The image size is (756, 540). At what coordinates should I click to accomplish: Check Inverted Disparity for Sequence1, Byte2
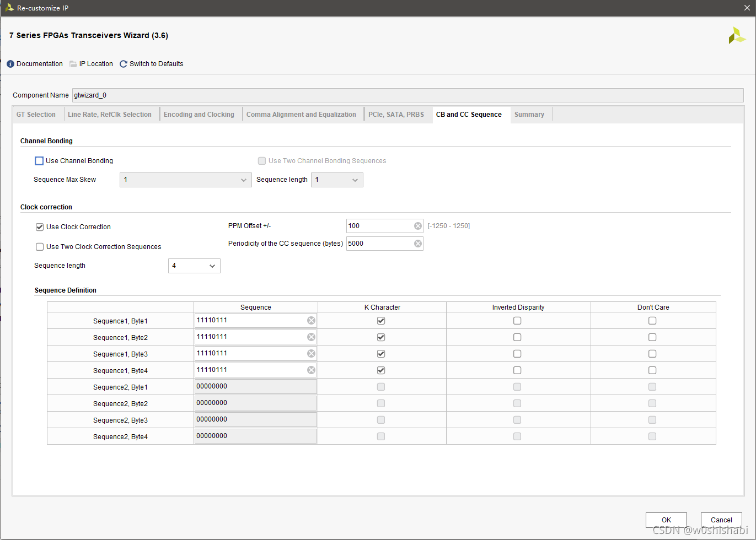[x=517, y=337]
